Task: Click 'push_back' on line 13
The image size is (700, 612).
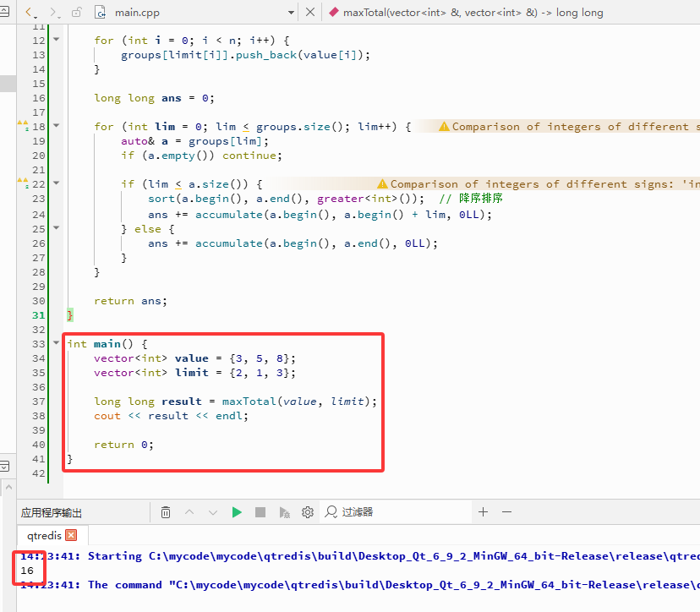Action: click(266, 55)
